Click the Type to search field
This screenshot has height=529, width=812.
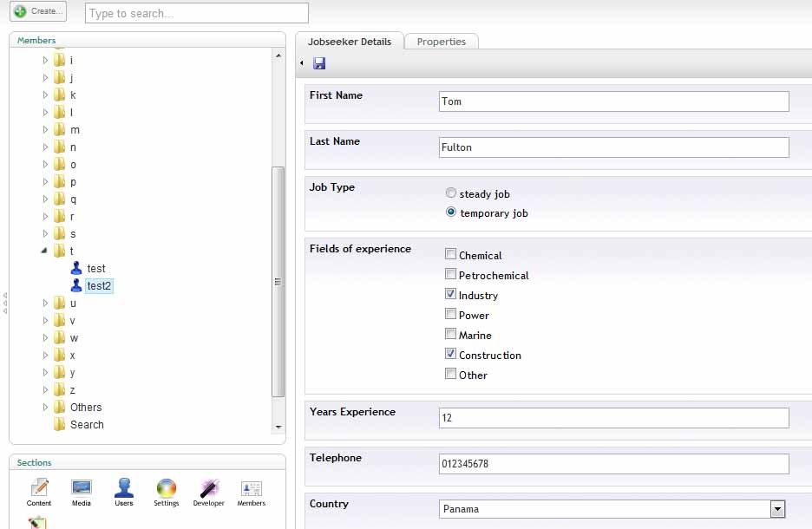196,13
